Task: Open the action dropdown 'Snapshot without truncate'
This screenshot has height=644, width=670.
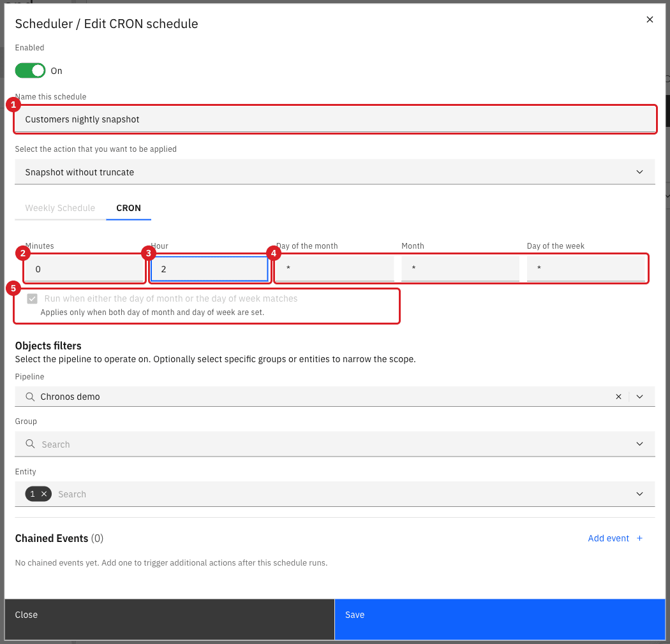Action: (x=334, y=172)
